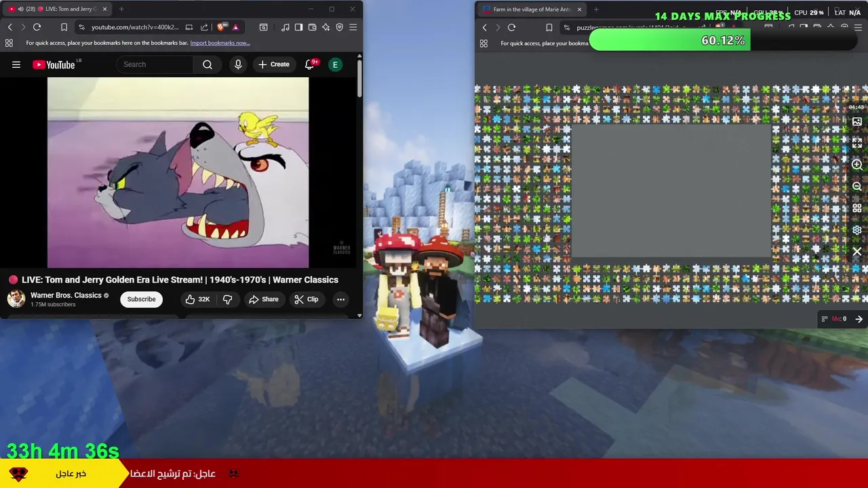Go to the YouTube home logo
Viewport: 868px width, 488px height.
click(x=54, y=64)
